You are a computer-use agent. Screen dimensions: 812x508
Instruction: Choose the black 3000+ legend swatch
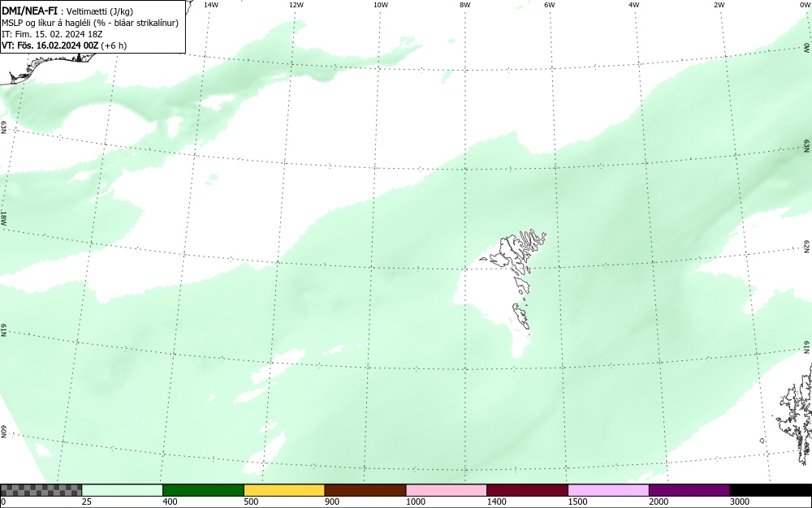pyautogui.click(x=771, y=490)
